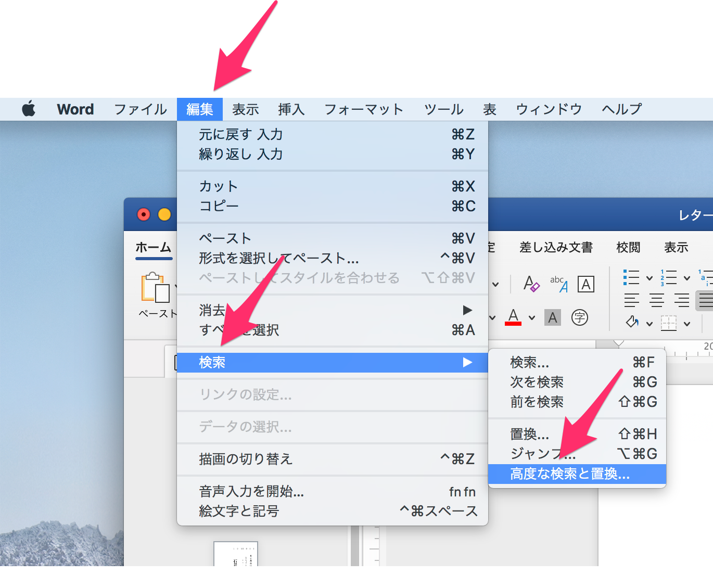This screenshot has width=713, height=588.
Task: Apply bulleted list formatting
Action: click(631, 277)
